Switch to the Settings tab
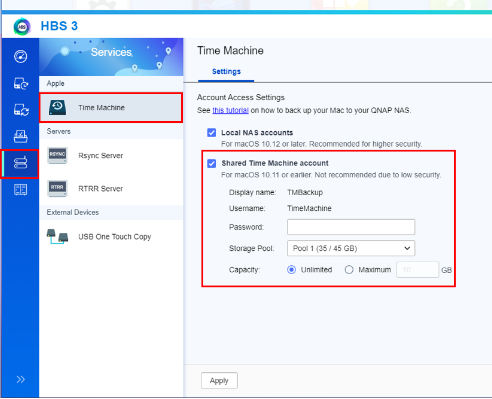The height and width of the screenshot is (399, 492). (226, 72)
